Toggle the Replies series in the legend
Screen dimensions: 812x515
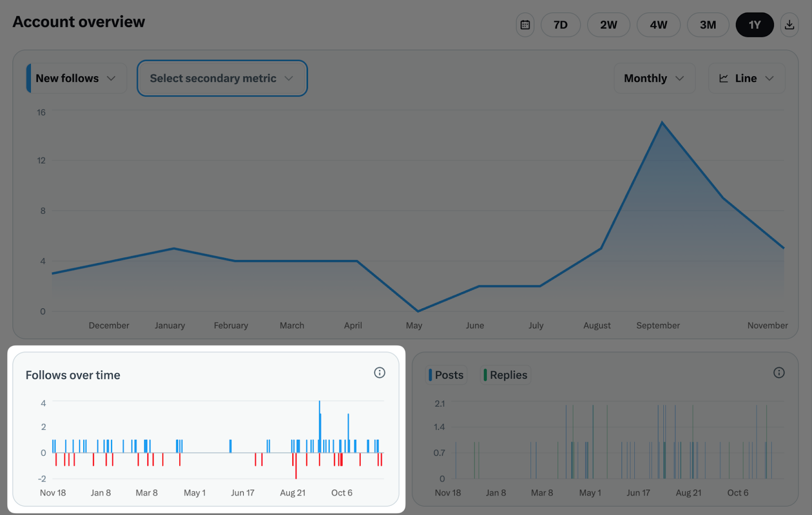[504, 375]
